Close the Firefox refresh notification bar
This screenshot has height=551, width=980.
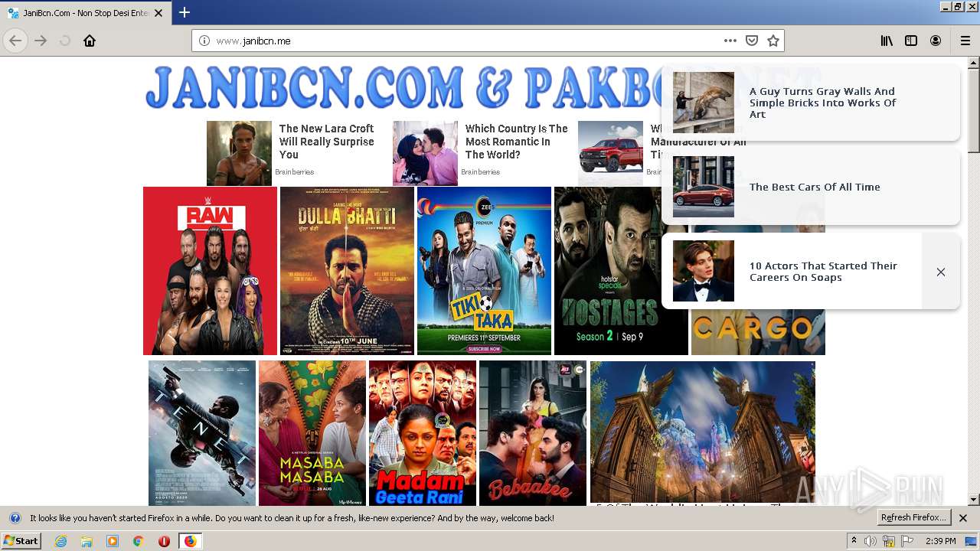963,518
